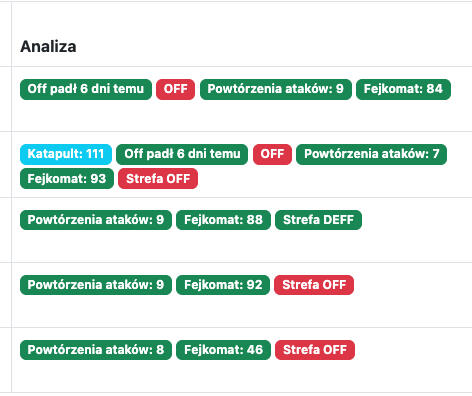Open the Fejkomat: 93 badge
472x396 pixels.
(x=67, y=179)
